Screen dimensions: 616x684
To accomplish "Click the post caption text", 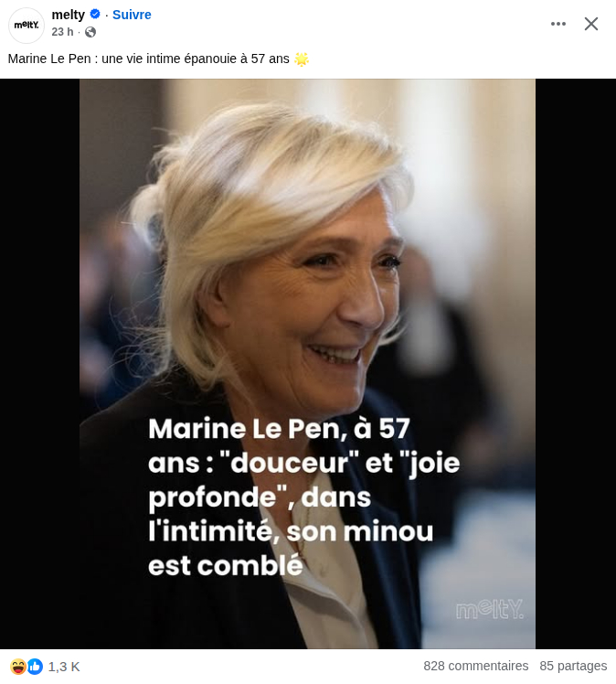I will coord(149,59).
